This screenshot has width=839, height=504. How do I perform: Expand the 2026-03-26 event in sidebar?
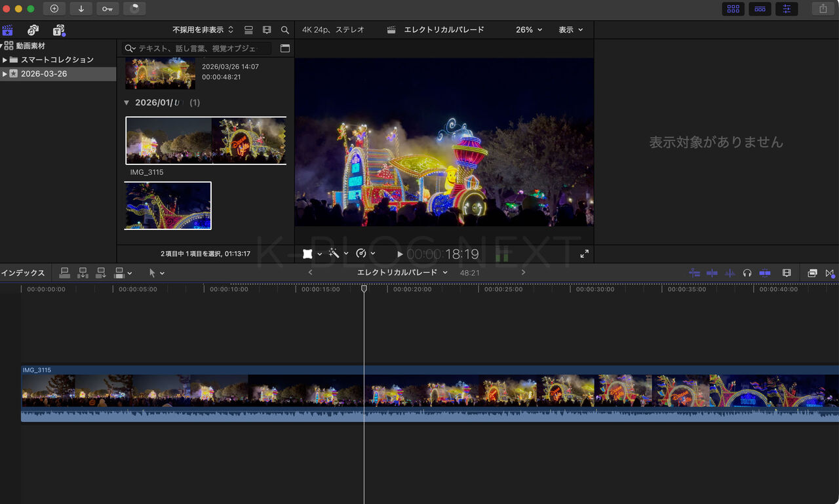pyautogui.click(x=5, y=74)
